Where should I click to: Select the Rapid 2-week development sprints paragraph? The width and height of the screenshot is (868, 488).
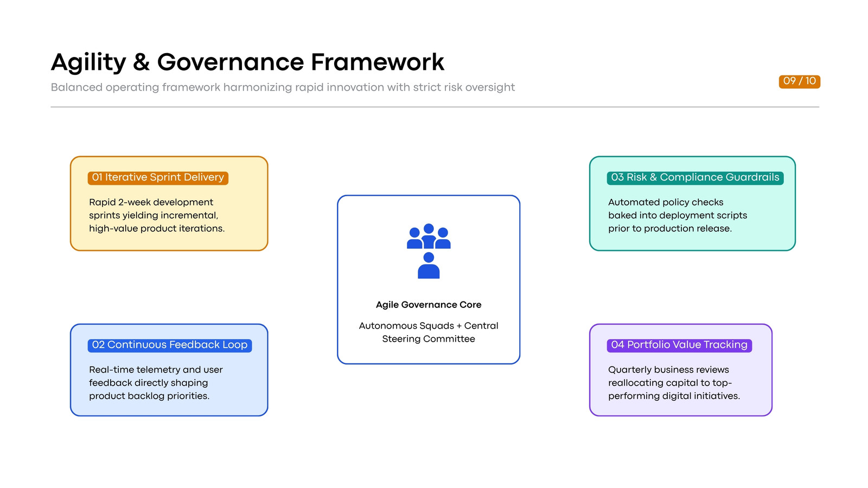click(x=157, y=215)
